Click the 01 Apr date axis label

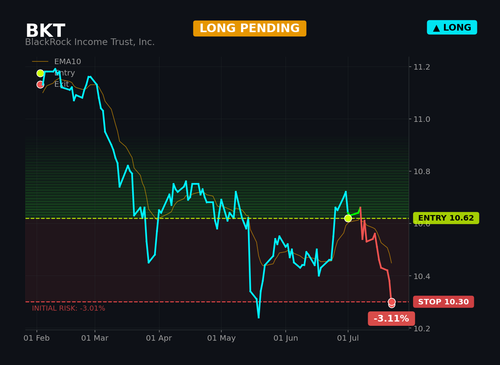tap(159, 338)
